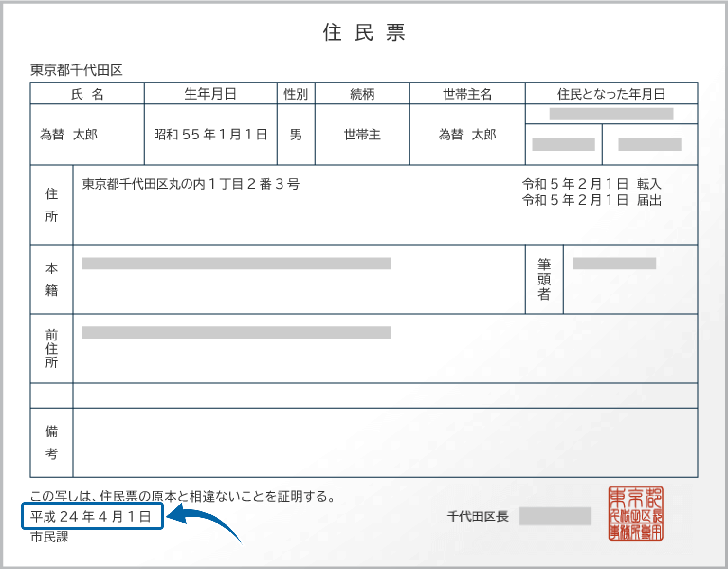This screenshot has width=728, height=569.
Task: Click the red official seal stamp
Action: coord(636,514)
